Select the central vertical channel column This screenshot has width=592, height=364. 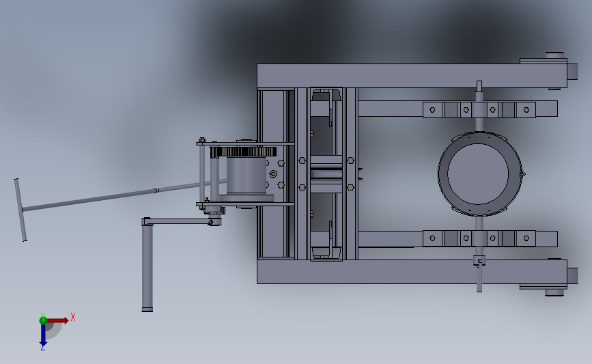[326, 173]
